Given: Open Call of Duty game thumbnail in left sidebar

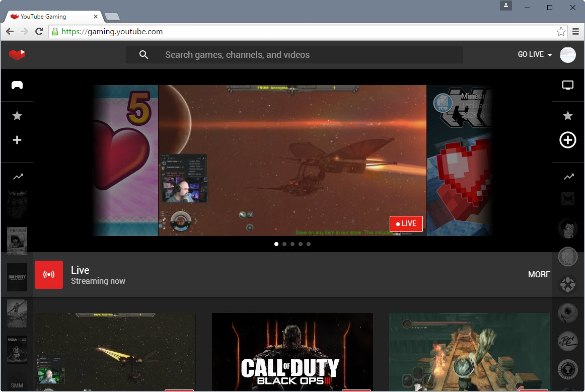Looking at the screenshot, I should pyautogui.click(x=17, y=277).
